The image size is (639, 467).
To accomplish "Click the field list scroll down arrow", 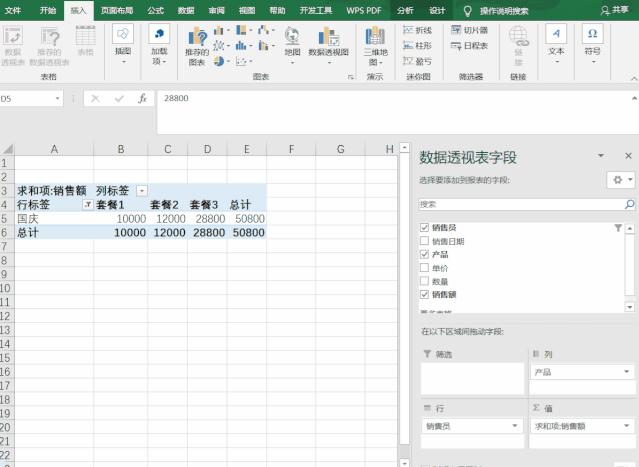I will tap(630, 307).
